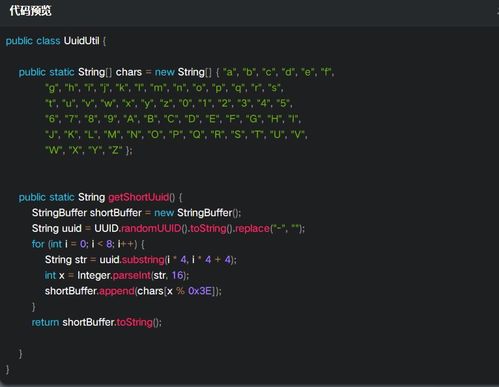
Task: Click the method name 'getShortUuid'
Action: (x=138, y=197)
